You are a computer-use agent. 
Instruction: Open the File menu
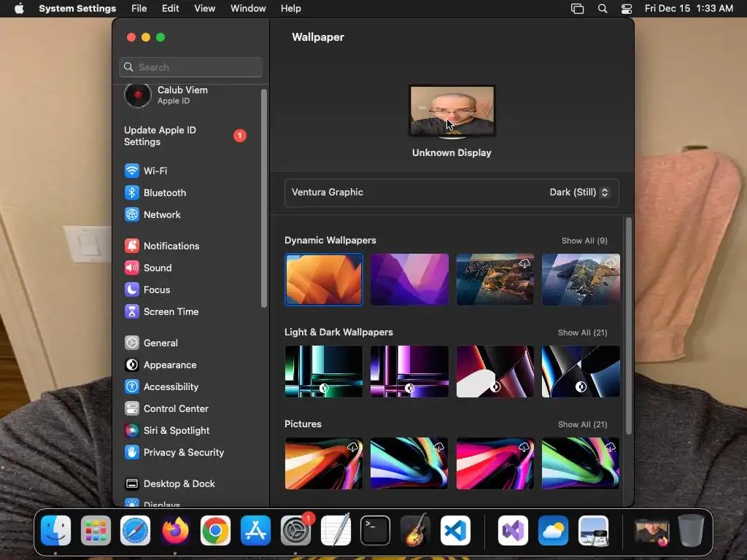tap(139, 9)
